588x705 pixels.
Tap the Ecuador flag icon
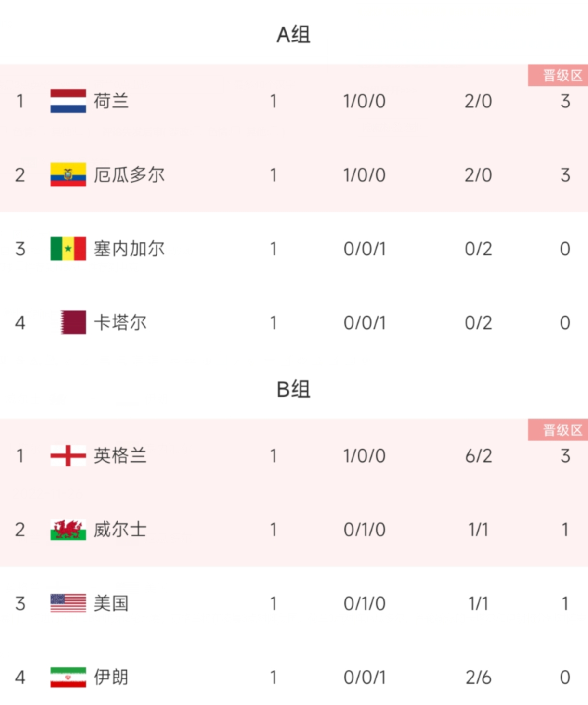(68, 175)
